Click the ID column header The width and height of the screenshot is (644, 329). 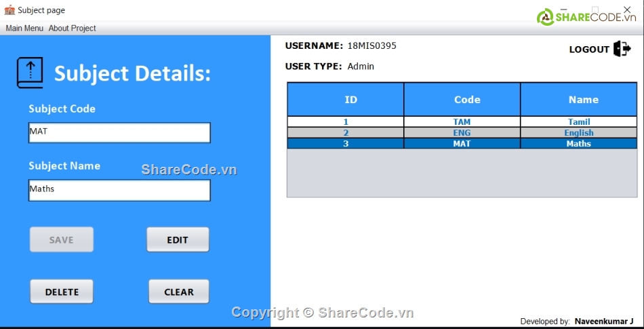click(x=346, y=100)
